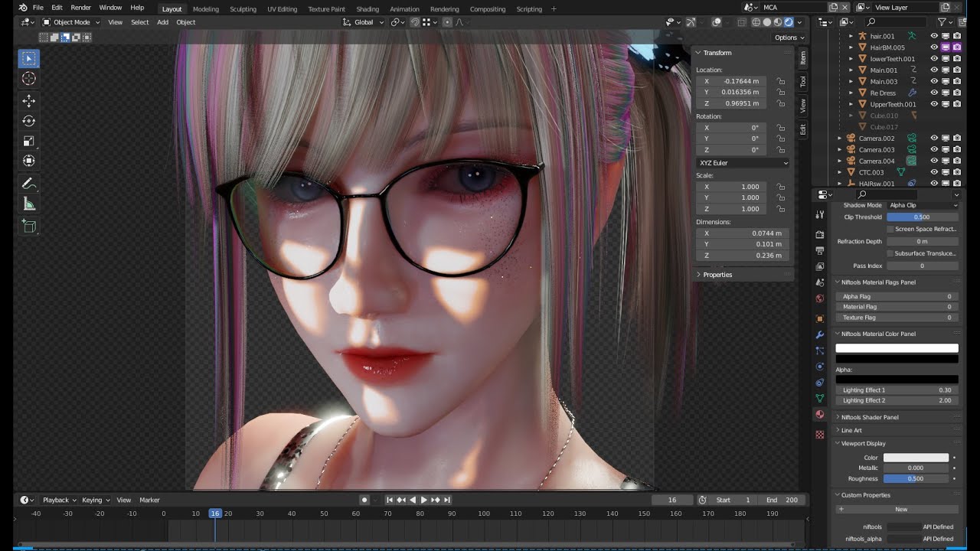Open the Object Data properties tab
Viewport: 980px width, 551px height.
point(820,399)
